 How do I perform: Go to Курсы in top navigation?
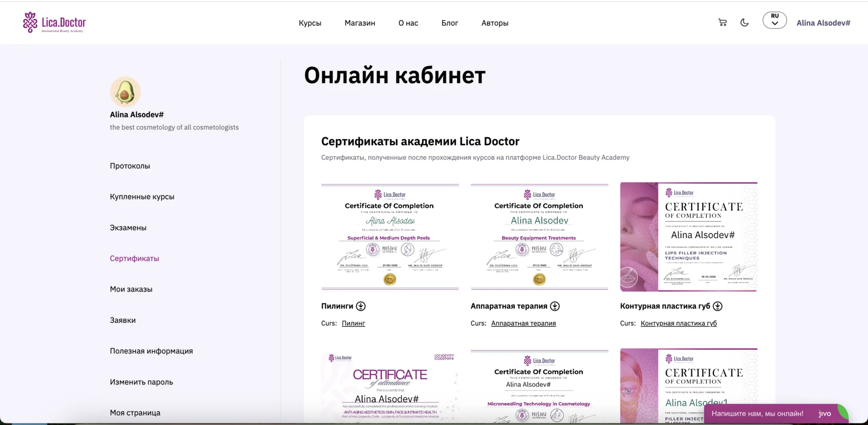coord(310,23)
